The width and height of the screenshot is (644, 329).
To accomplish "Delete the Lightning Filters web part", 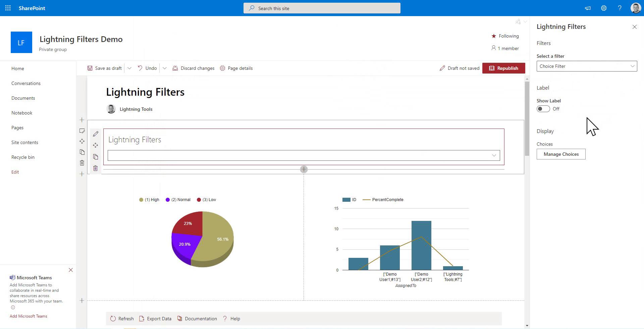I will tap(96, 168).
